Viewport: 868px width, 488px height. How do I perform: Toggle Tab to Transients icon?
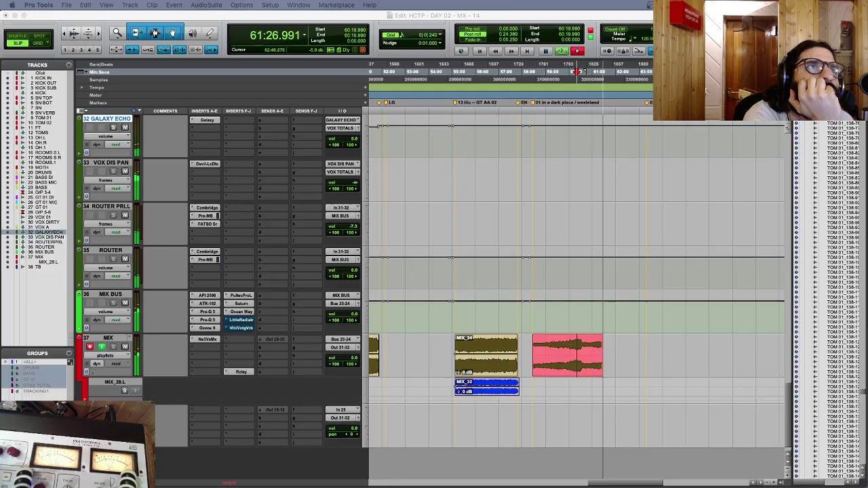click(132, 49)
